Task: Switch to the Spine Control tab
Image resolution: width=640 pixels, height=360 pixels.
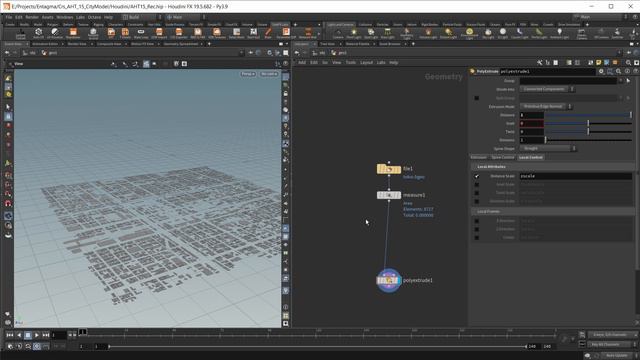Action: 503,157
